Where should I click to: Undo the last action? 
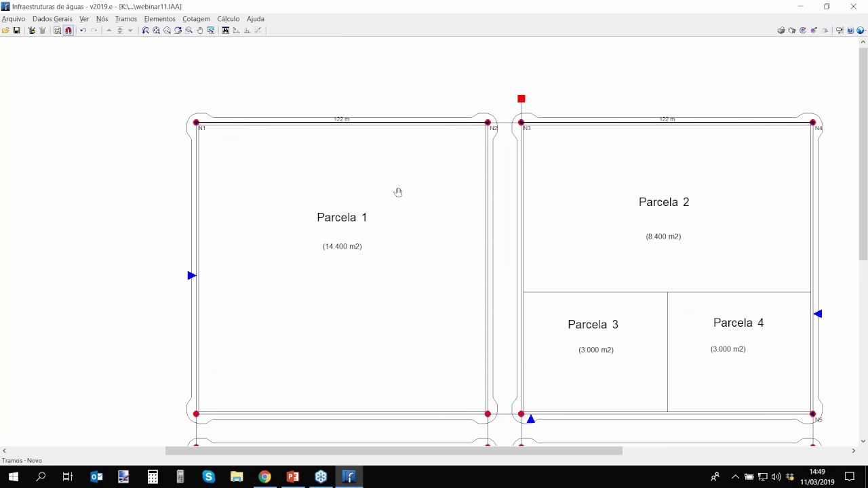(x=83, y=30)
